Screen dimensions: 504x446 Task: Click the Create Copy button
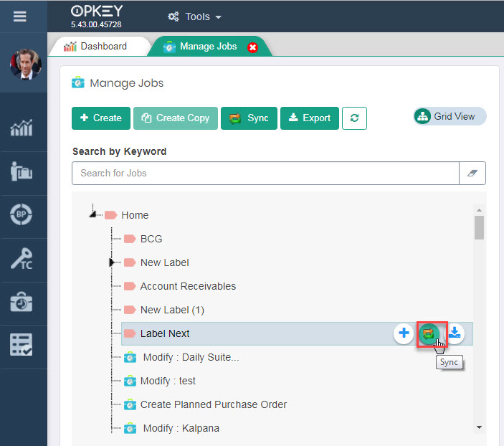point(175,118)
